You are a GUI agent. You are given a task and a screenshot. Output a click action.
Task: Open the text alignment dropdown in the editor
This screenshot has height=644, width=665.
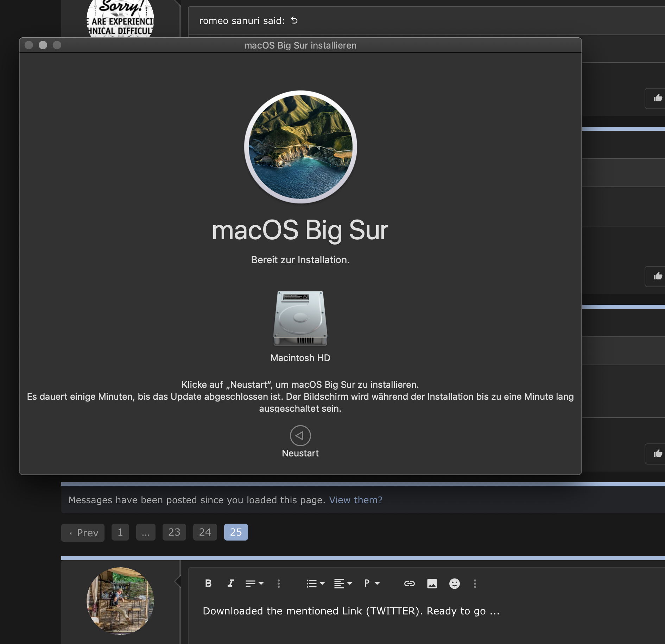pyautogui.click(x=343, y=583)
